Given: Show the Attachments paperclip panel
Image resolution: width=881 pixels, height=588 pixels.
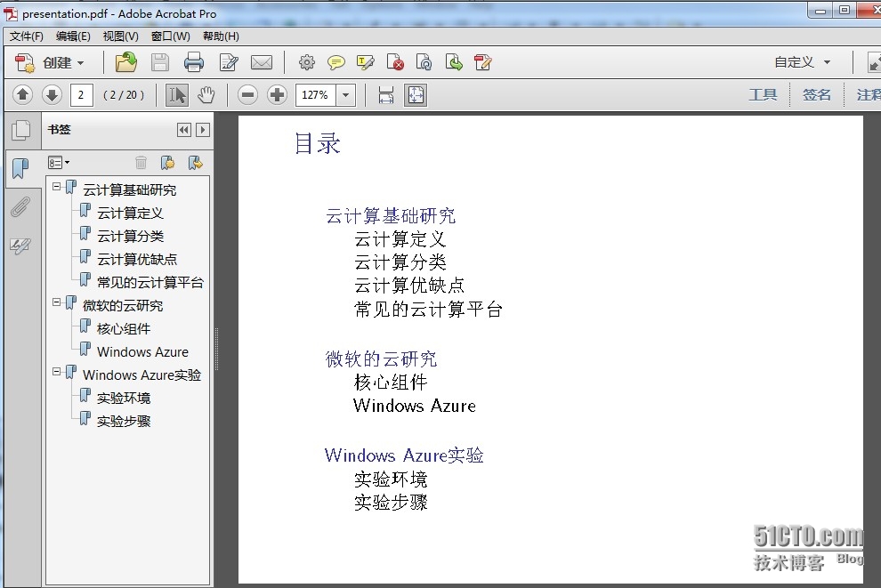Looking at the screenshot, I should [20, 206].
